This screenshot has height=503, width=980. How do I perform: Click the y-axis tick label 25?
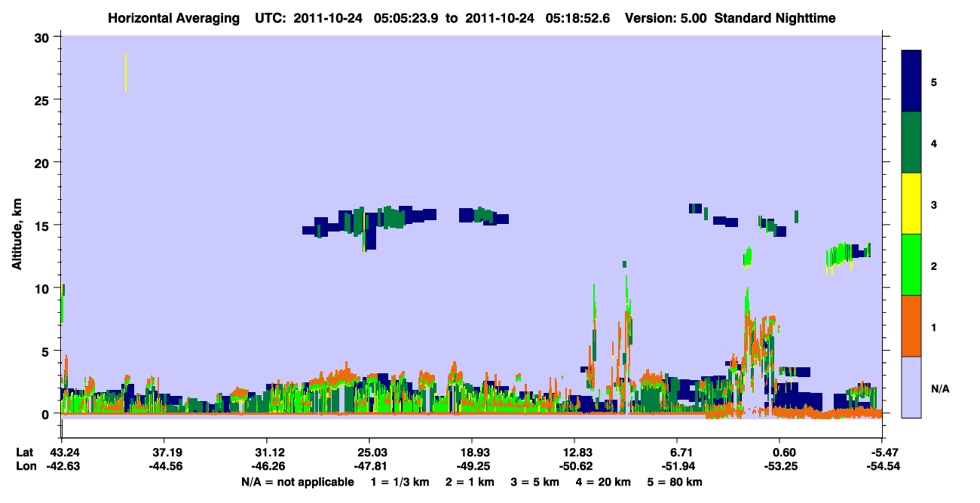[43, 100]
